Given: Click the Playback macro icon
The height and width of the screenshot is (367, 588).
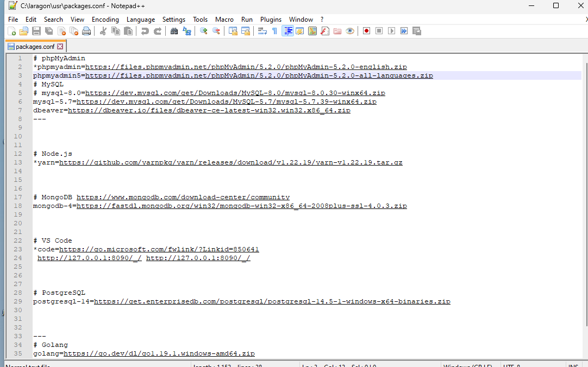Looking at the screenshot, I should 391,31.
